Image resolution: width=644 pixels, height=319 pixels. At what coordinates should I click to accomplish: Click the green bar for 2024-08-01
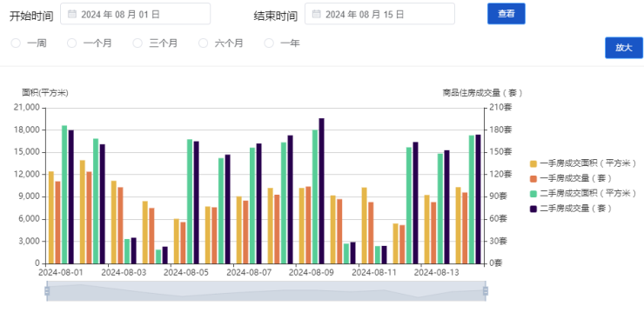[64, 195]
